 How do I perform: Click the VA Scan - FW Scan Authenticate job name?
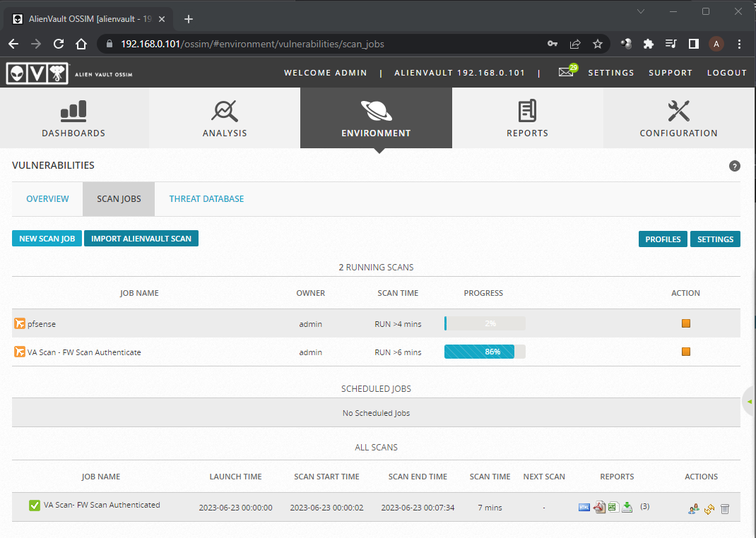click(84, 352)
